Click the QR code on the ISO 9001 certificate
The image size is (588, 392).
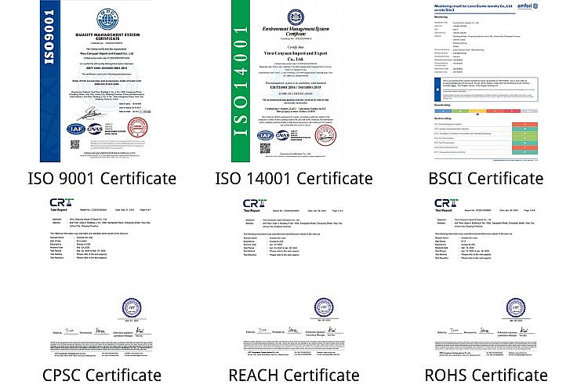(x=75, y=145)
